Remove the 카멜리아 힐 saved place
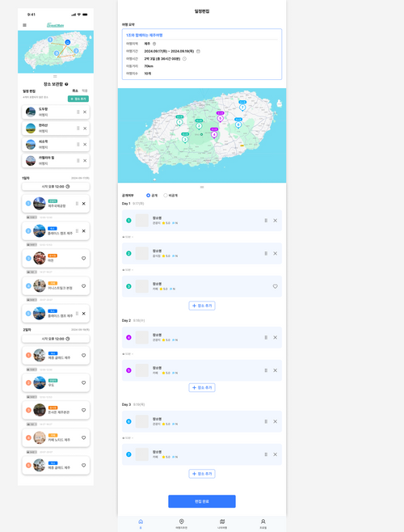The height and width of the screenshot is (532, 404). click(85, 160)
